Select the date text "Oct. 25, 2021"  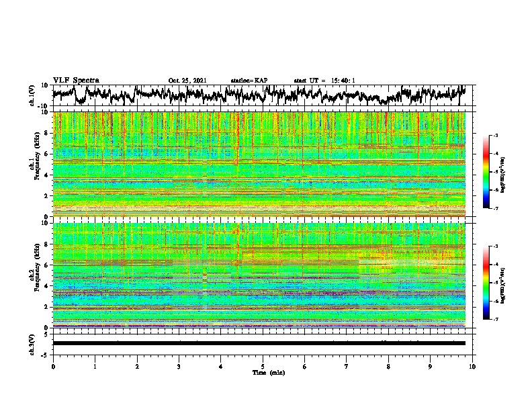click(x=187, y=81)
